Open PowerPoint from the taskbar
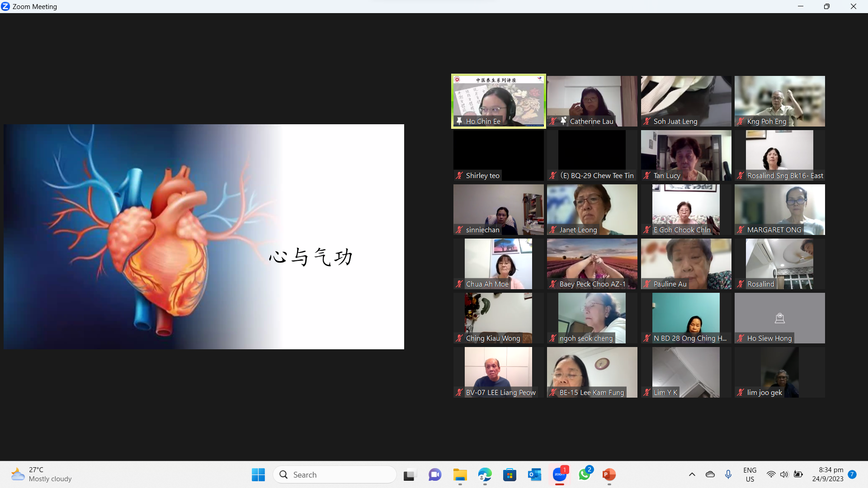The width and height of the screenshot is (868, 488). click(609, 474)
